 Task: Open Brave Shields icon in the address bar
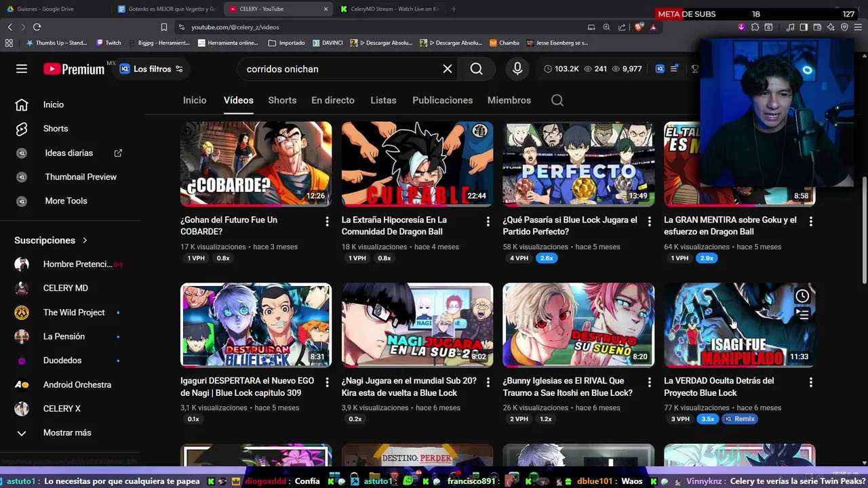point(639,27)
